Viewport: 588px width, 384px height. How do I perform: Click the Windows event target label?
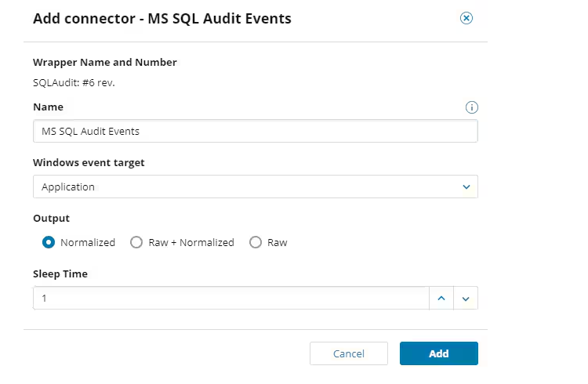pos(89,163)
